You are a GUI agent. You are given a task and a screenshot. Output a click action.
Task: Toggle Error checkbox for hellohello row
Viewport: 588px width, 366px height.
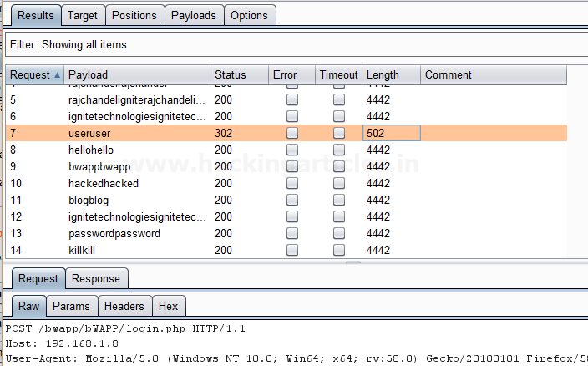click(292, 150)
